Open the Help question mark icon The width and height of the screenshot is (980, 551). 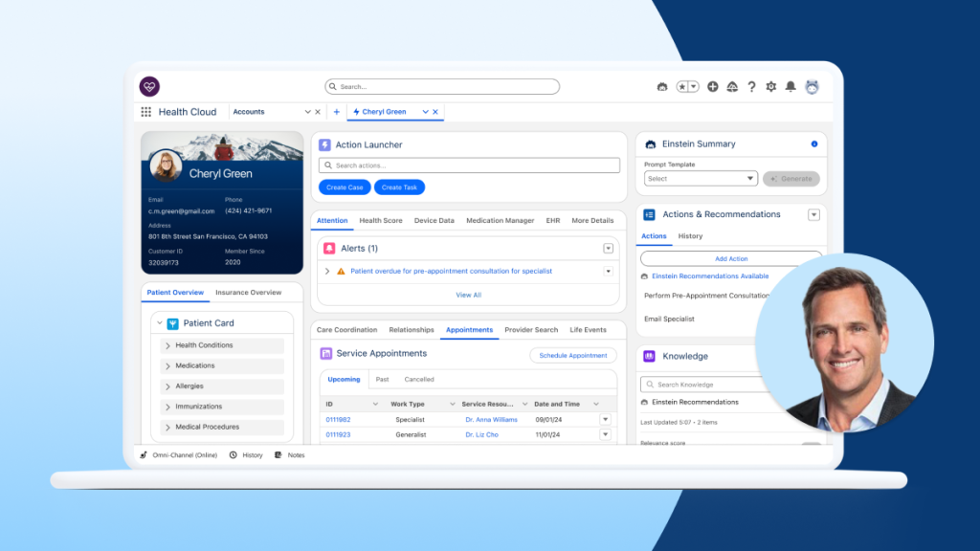click(x=752, y=86)
